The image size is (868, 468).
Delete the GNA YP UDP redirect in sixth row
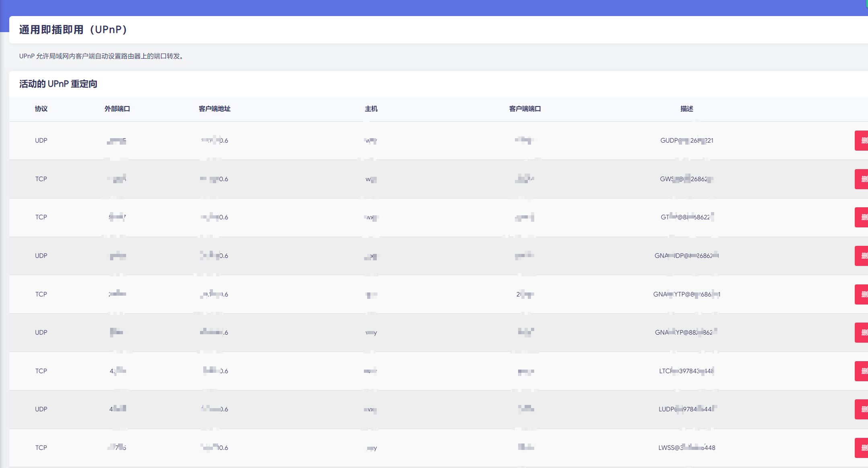point(862,333)
